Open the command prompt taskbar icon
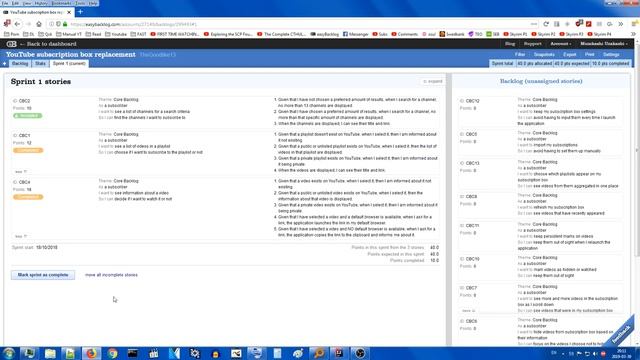Image resolution: width=640 pixels, height=360 pixels. pyautogui.click(x=133, y=353)
